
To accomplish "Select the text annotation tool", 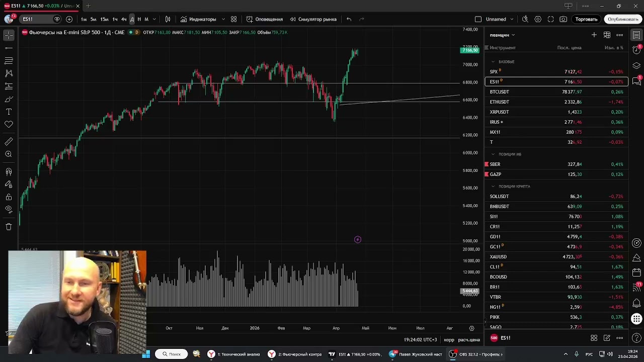I will coord(9,112).
